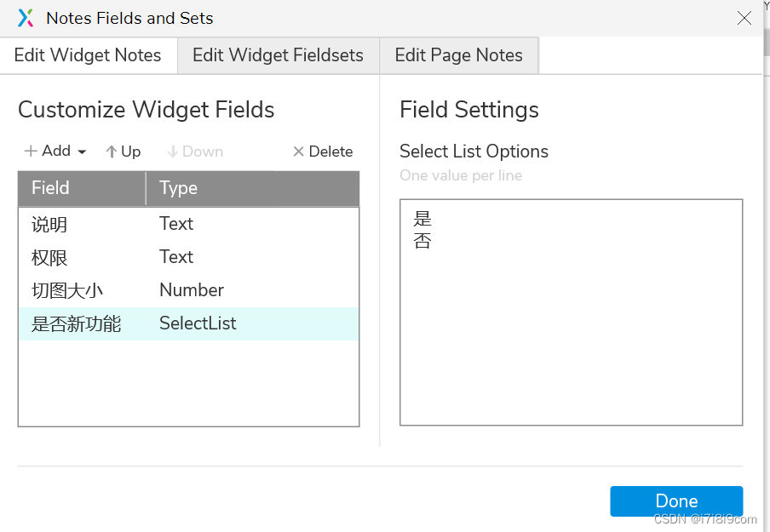Click the disabled Down button

195,152
